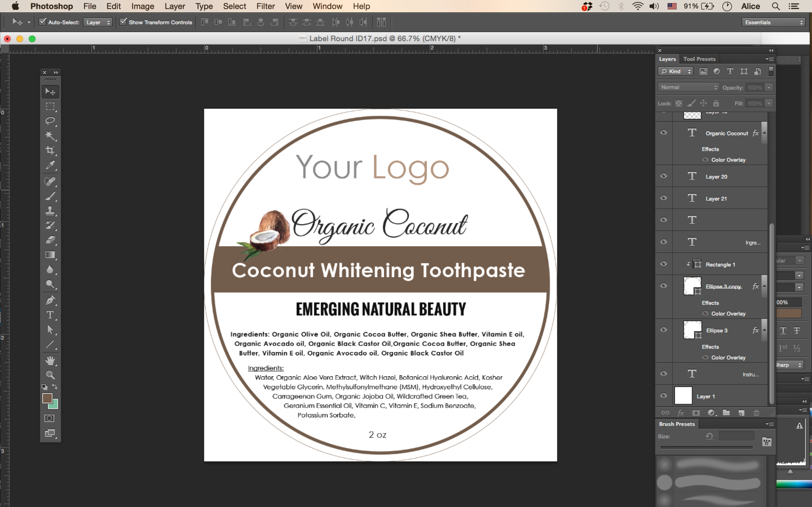The height and width of the screenshot is (507, 812).
Task: Activate the Hand tool
Action: [50, 361]
